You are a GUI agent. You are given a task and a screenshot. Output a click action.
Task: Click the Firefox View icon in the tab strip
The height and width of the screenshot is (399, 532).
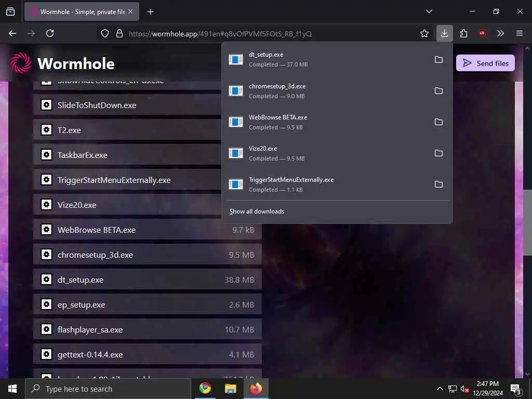coord(10,11)
